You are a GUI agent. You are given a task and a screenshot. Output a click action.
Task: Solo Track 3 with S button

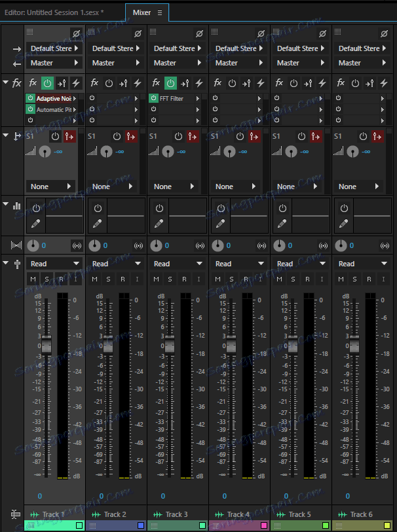[x=170, y=279]
